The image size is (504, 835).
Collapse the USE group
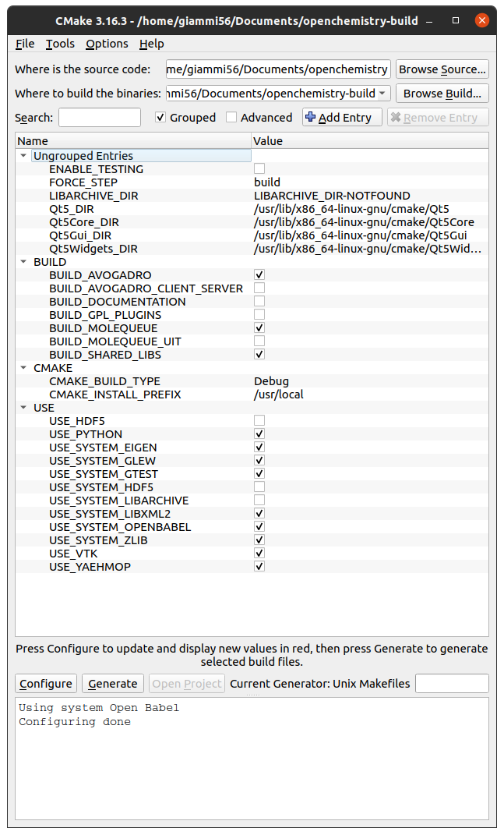click(x=23, y=407)
